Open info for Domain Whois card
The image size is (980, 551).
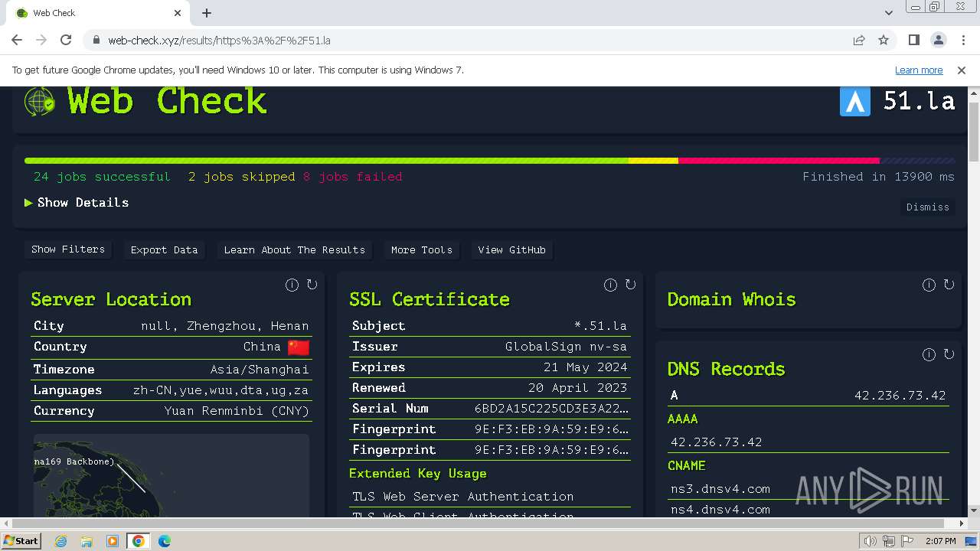(x=929, y=285)
